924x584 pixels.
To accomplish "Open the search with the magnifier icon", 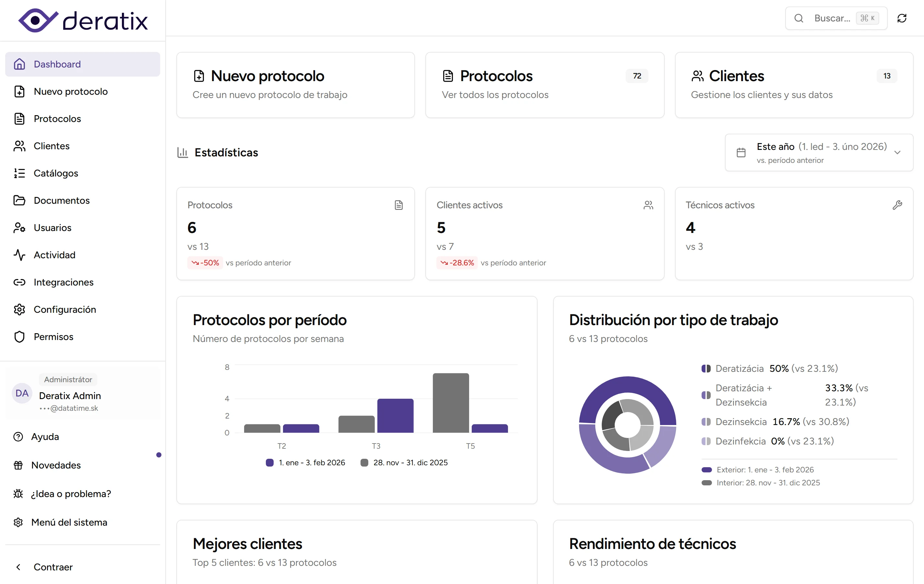I will click(x=799, y=18).
